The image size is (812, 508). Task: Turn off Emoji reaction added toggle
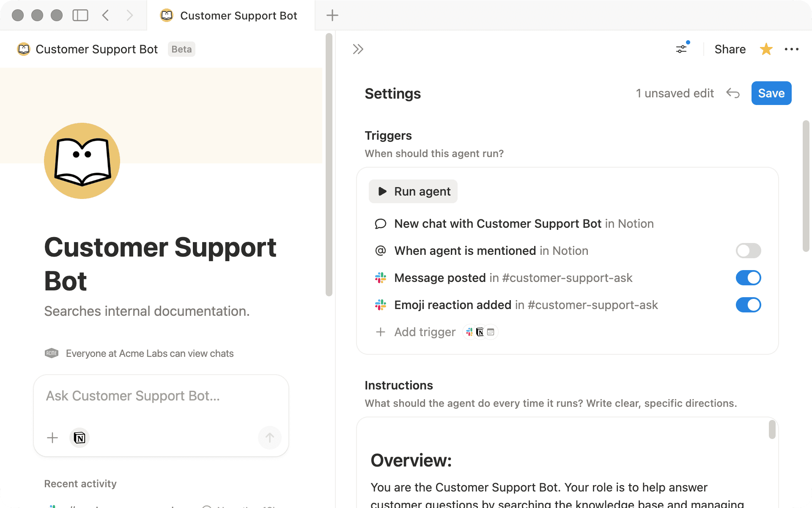pos(748,305)
